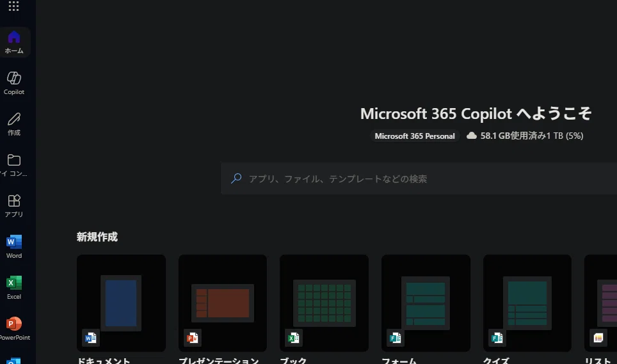
Task: Click the Forms badge on フォーム card
Action: 396,338
